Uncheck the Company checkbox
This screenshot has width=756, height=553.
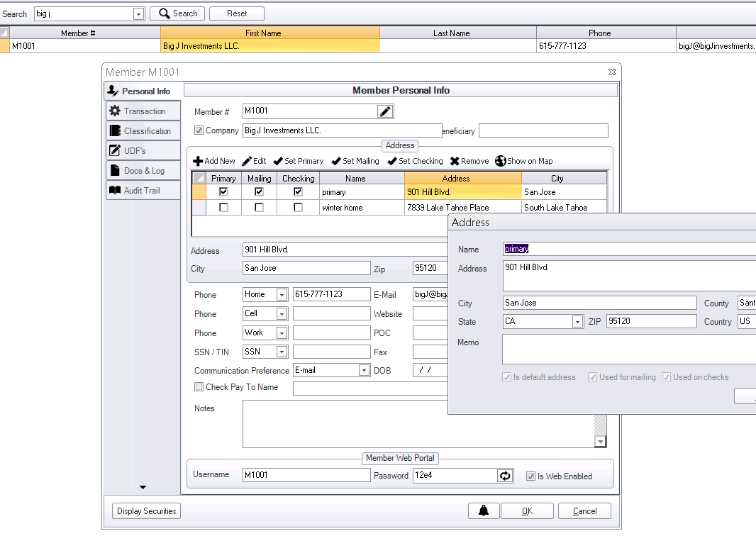point(199,130)
